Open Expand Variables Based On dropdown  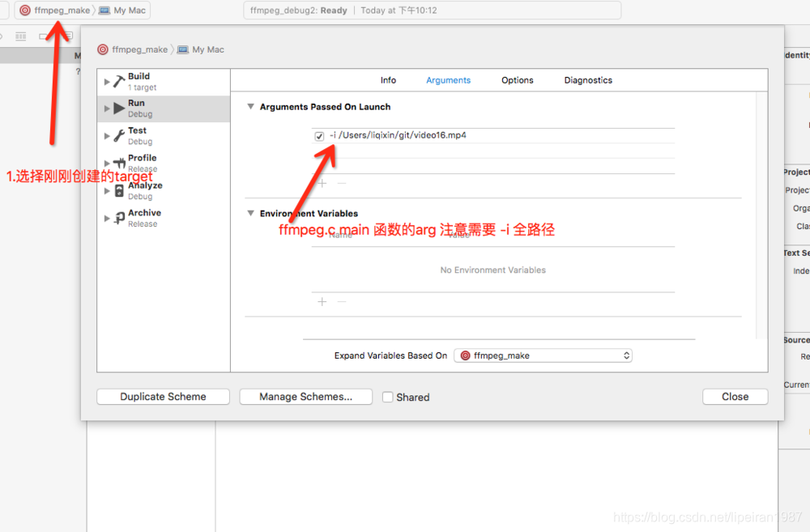click(x=543, y=355)
